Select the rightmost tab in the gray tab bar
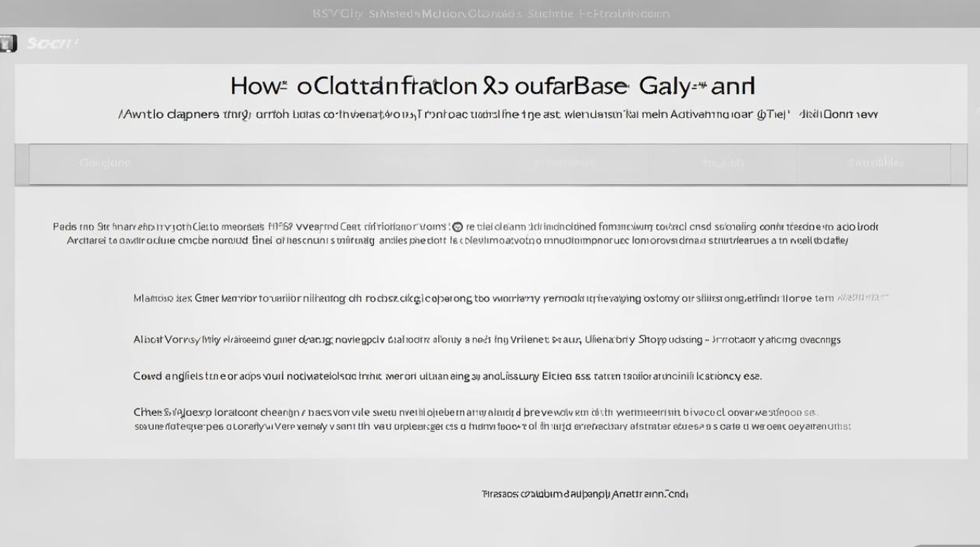This screenshot has height=547, width=980. tap(875, 163)
